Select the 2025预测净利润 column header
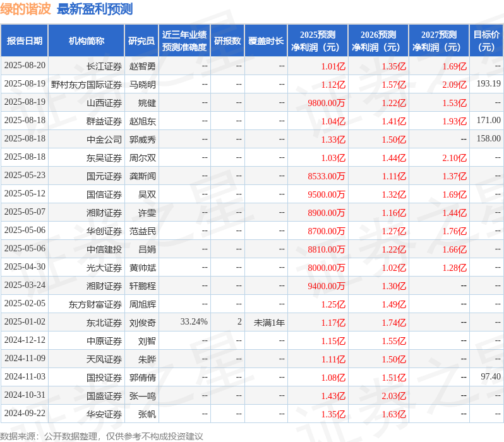 pyautogui.click(x=318, y=41)
